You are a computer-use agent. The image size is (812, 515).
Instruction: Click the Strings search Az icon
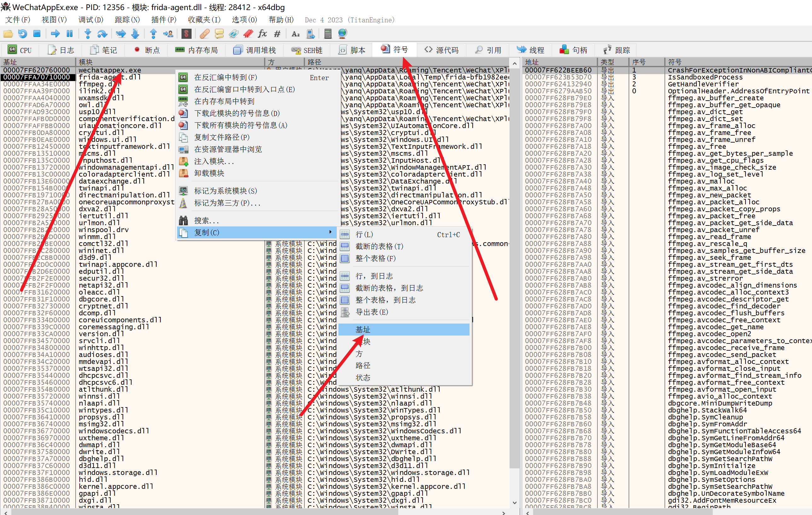point(295,33)
